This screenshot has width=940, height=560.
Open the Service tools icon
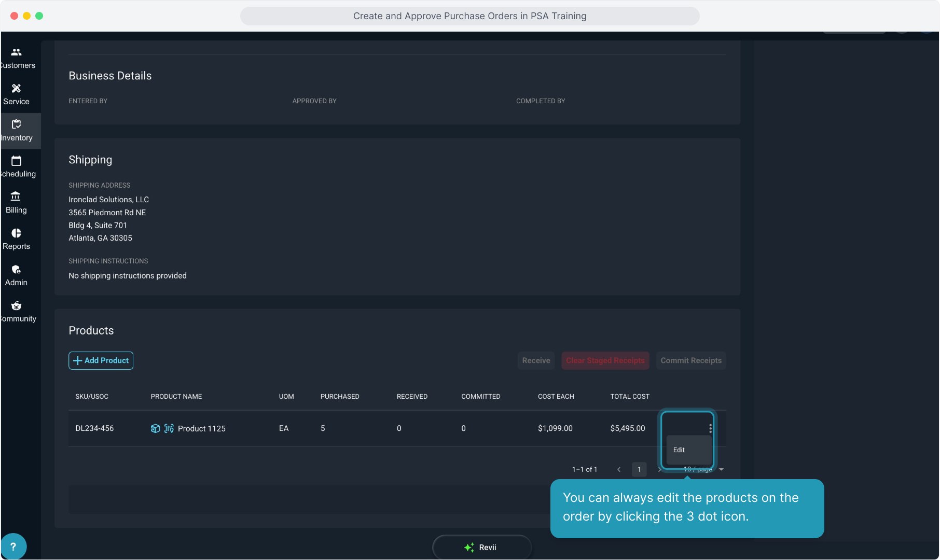click(17, 89)
